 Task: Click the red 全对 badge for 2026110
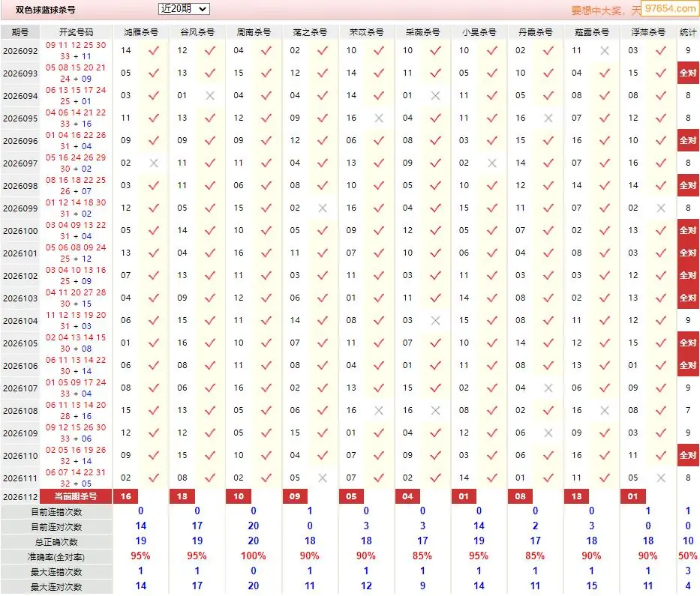688,456
